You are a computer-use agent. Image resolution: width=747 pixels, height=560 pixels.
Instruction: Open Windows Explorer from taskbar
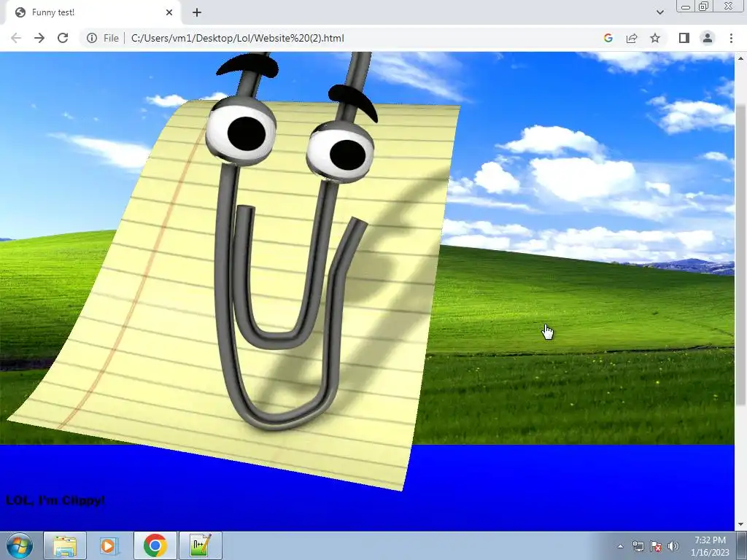(x=65, y=545)
